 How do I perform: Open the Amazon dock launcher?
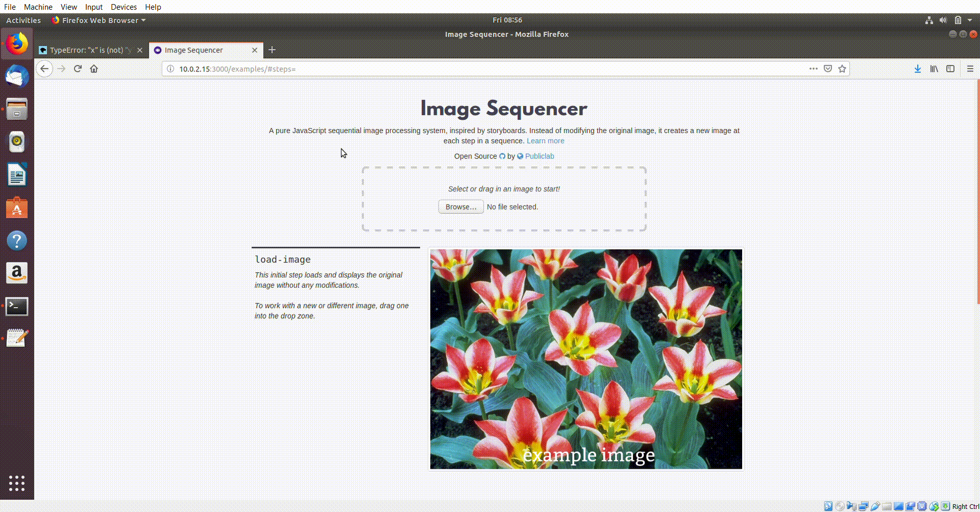pos(17,273)
